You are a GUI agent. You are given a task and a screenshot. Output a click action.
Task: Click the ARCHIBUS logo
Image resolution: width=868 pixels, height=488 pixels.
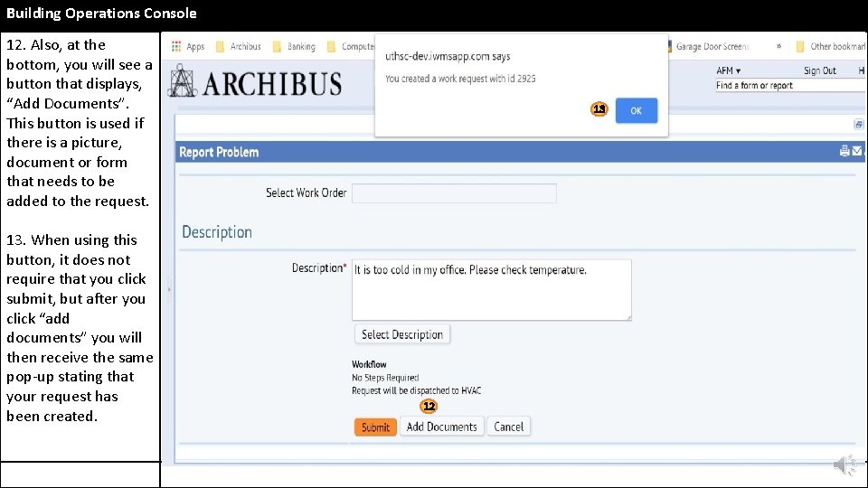[255, 81]
